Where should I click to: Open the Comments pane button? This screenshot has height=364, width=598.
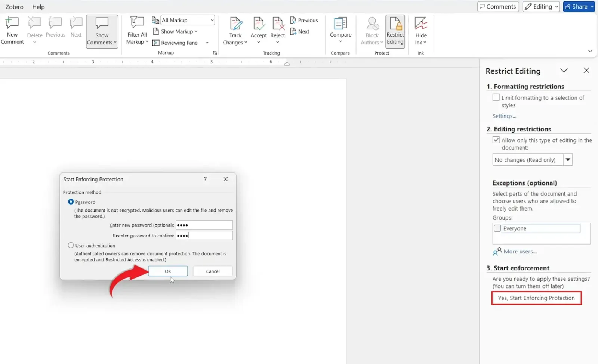pos(498,6)
